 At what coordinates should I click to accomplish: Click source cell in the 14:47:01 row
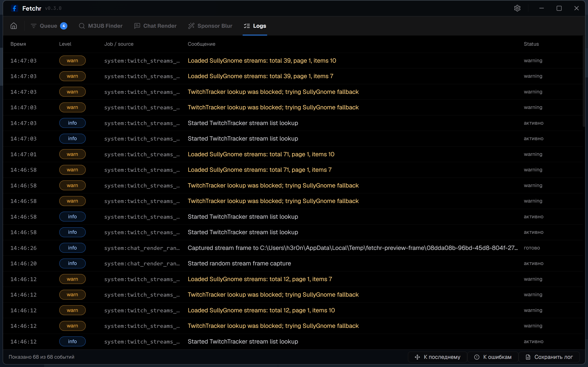pyautogui.click(x=142, y=154)
